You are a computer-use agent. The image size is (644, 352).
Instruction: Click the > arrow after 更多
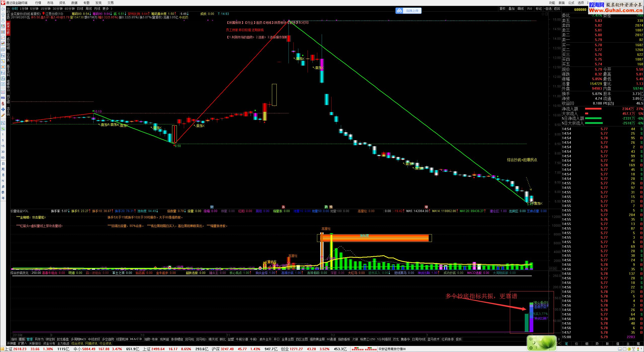[111, 9]
